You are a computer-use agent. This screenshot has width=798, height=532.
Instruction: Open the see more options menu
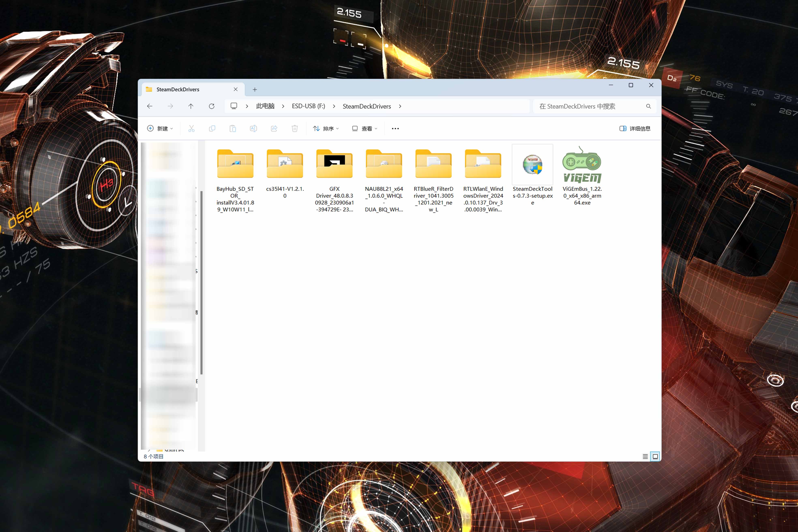pos(395,129)
